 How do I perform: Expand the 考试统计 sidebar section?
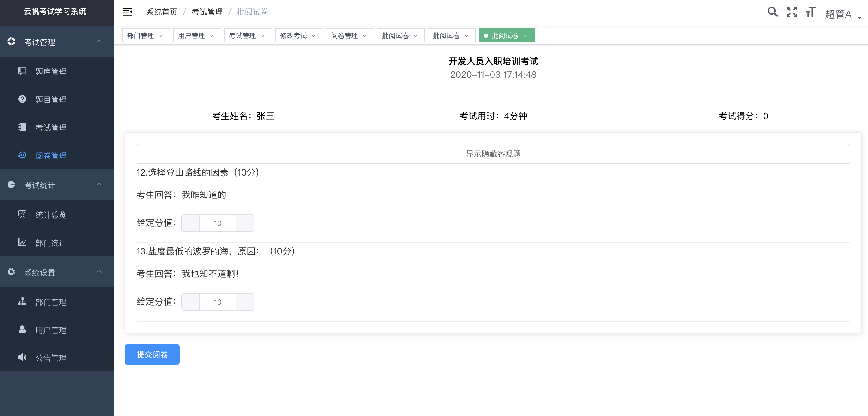click(99, 185)
